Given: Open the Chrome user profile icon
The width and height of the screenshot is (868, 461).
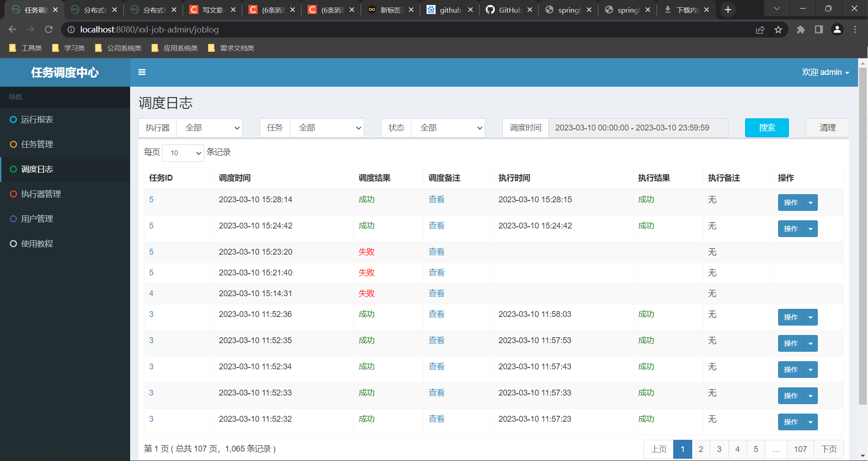Looking at the screenshot, I should point(837,30).
